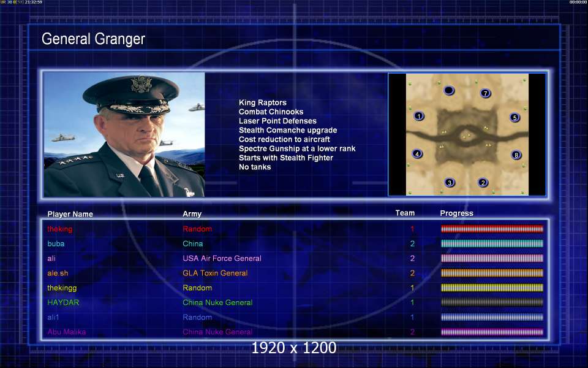Click thekingg's Random army entry
The image size is (588, 368).
(x=197, y=288)
